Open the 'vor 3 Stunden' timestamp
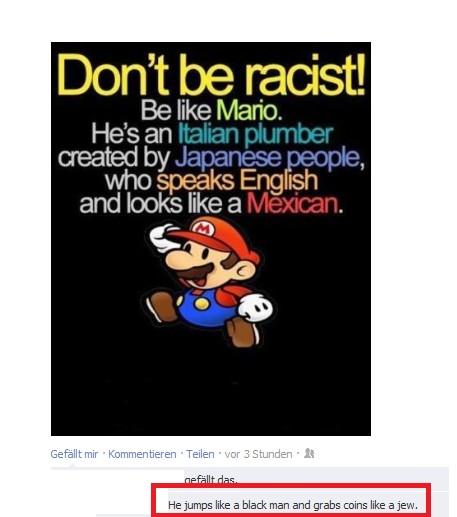This screenshot has width=457, height=517. [258, 454]
